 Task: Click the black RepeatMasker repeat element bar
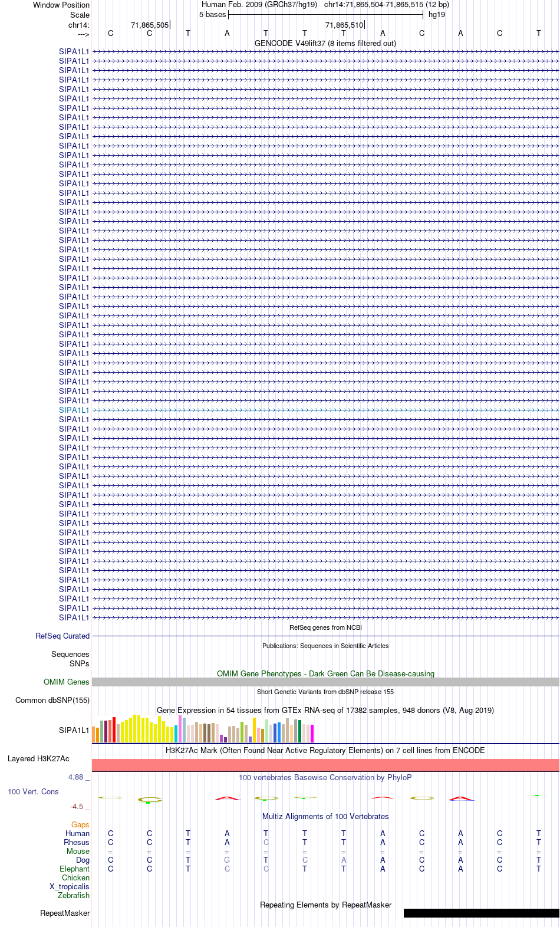[x=482, y=913]
